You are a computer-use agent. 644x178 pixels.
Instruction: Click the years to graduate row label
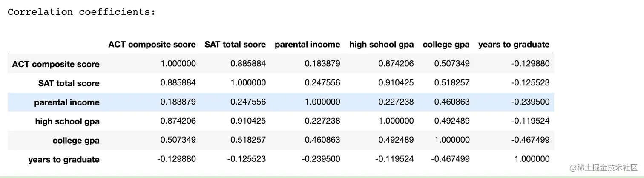click(x=64, y=160)
